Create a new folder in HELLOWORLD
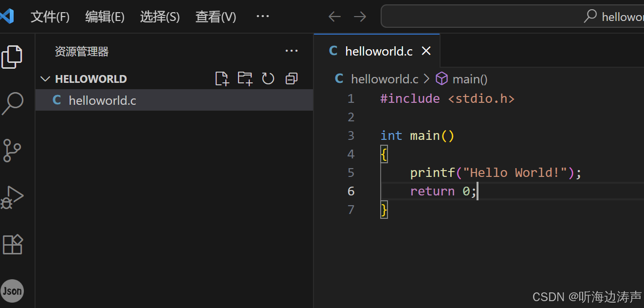 click(x=245, y=78)
